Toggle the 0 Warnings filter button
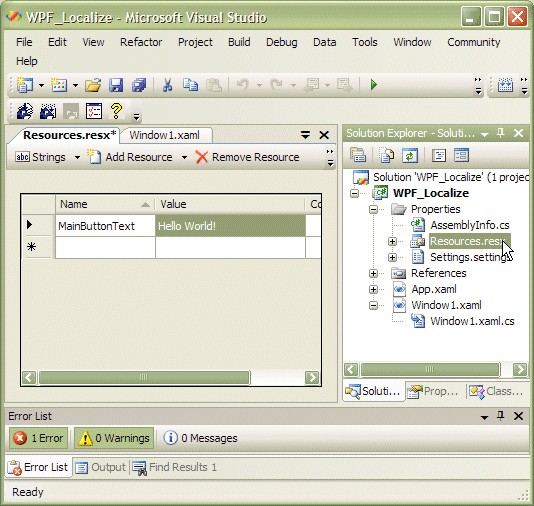 click(114, 438)
